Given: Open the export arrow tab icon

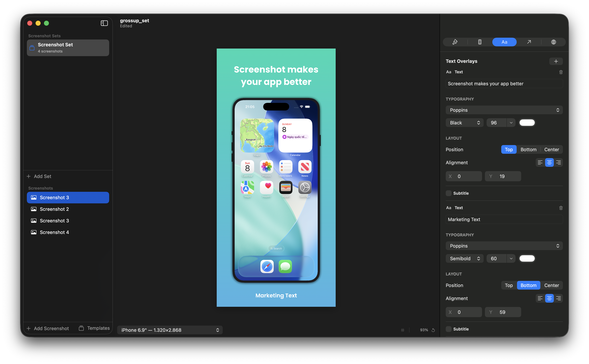Looking at the screenshot, I should pos(529,42).
